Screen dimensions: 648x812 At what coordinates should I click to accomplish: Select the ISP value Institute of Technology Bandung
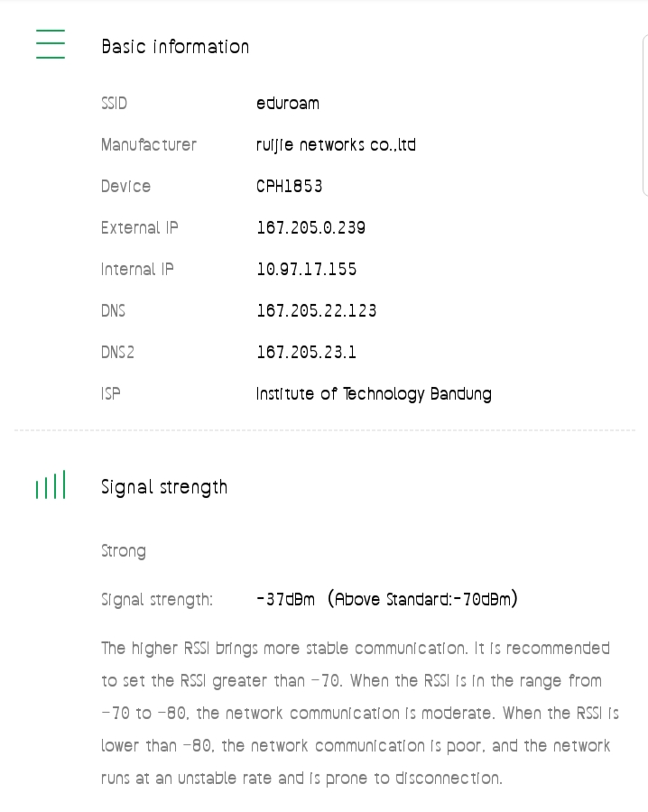(374, 394)
